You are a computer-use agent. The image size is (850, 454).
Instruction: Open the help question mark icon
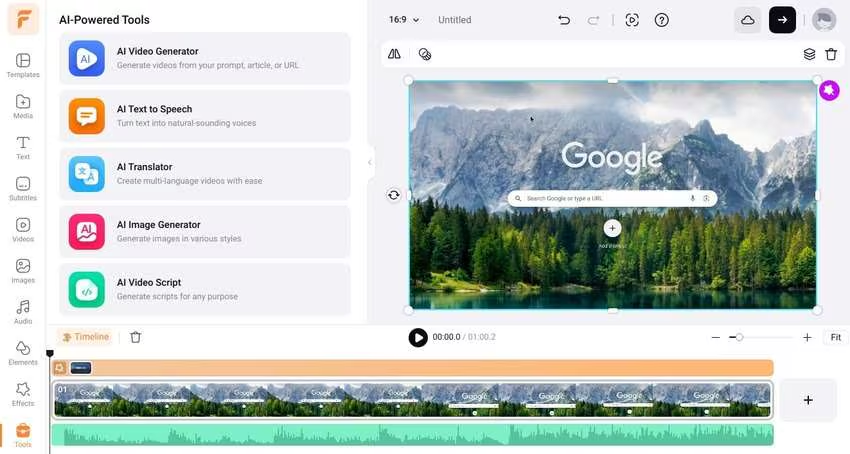tap(661, 20)
